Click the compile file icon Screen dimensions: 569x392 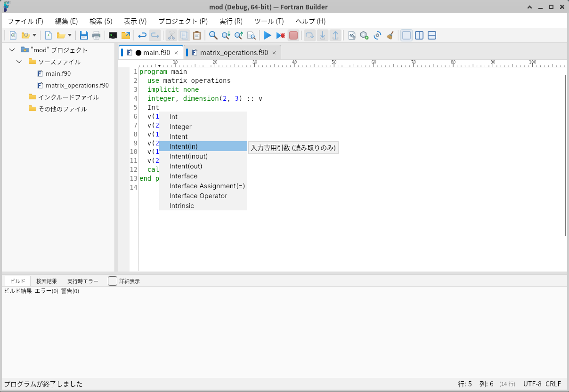pyautogui.click(x=352, y=35)
